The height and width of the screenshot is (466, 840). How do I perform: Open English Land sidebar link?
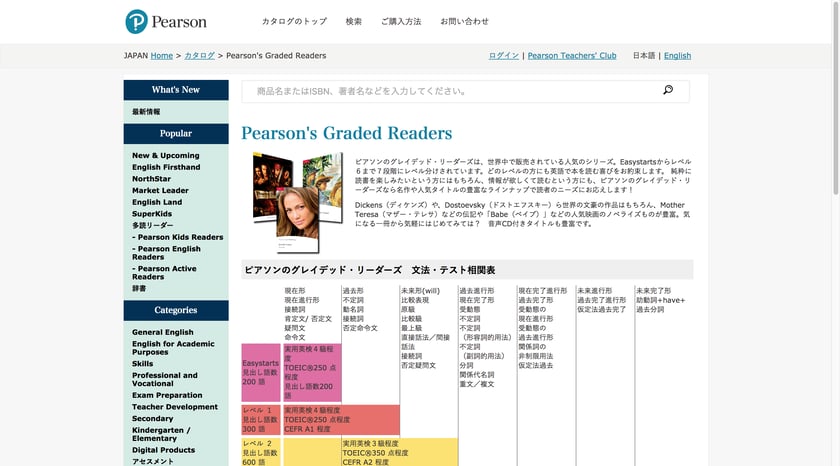pos(157,202)
